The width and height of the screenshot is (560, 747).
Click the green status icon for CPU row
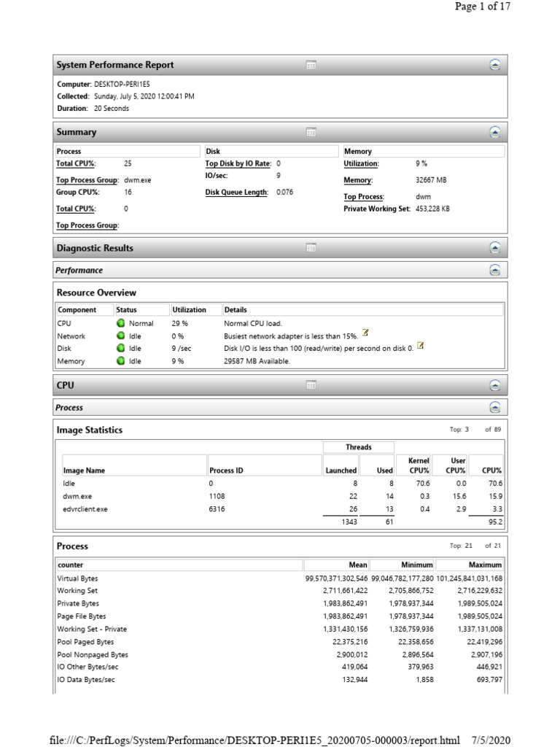coord(120,323)
